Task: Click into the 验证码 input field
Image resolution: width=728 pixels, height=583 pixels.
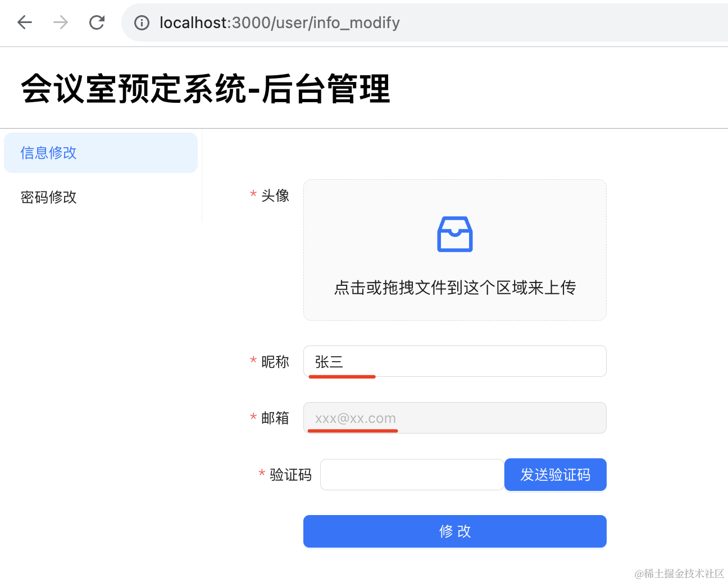Action: pos(412,475)
